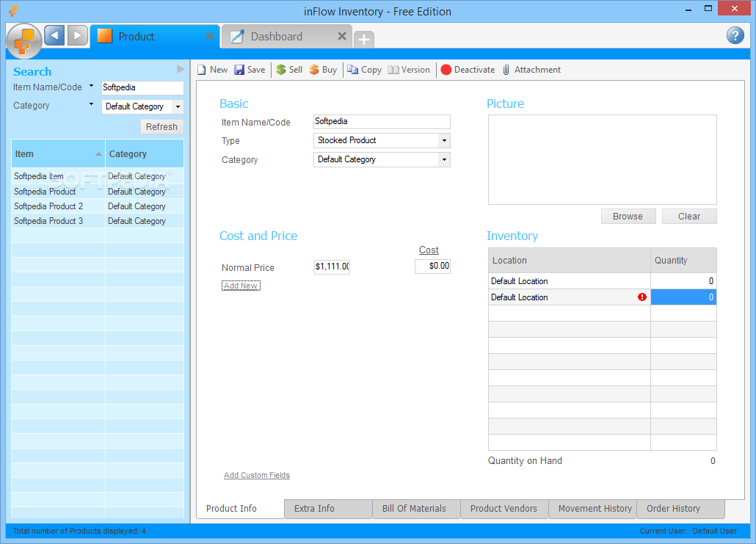Select Softpedia Product 3 row
This screenshot has width=756, height=544.
point(98,221)
